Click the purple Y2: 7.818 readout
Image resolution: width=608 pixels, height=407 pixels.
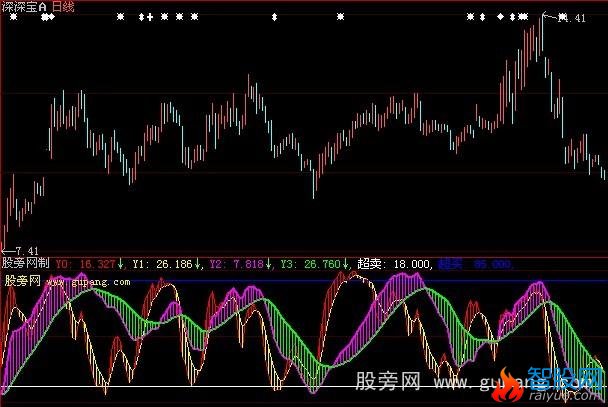click(237, 264)
